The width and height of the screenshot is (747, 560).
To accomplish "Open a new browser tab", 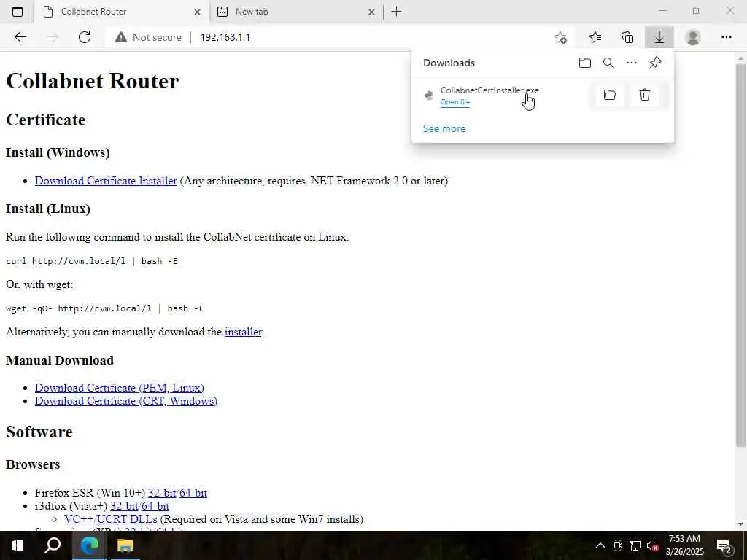I will pos(396,12).
